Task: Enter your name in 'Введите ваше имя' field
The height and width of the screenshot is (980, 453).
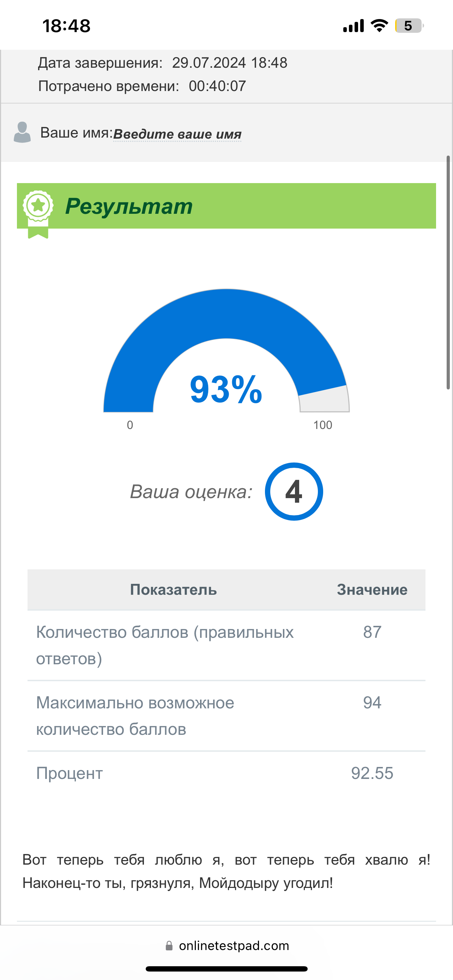Action: (177, 134)
